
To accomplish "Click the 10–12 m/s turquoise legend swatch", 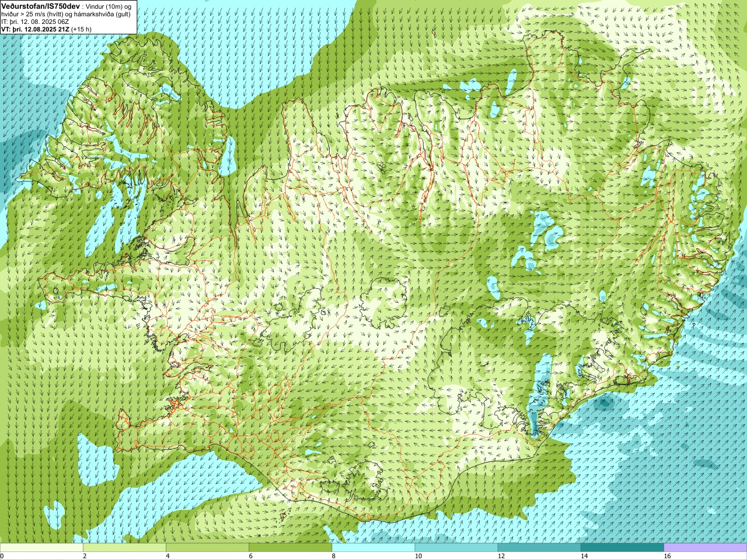I will [456, 548].
